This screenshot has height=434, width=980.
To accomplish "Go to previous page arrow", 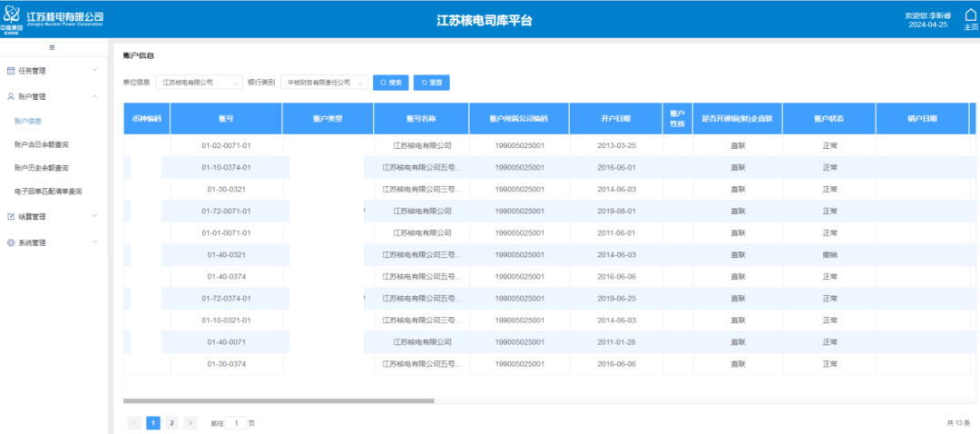I will [x=134, y=423].
